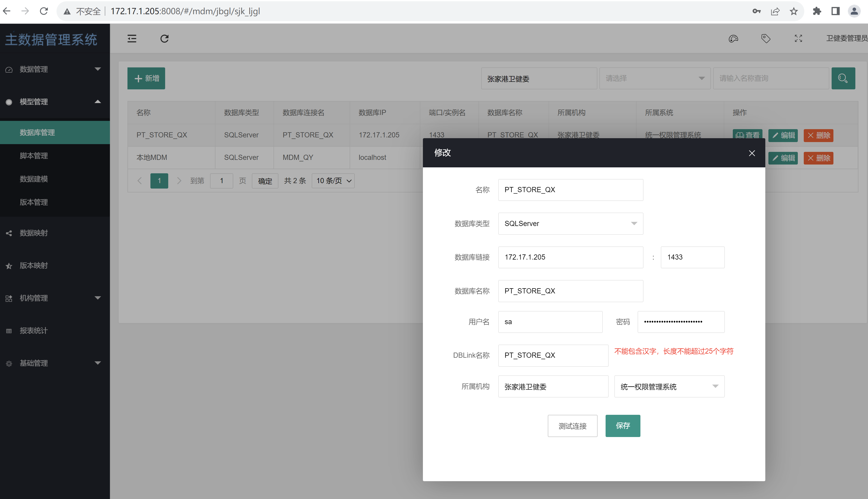This screenshot has height=499, width=868.
Task: Bookmark the page with the star icon
Action: click(794, 11)
